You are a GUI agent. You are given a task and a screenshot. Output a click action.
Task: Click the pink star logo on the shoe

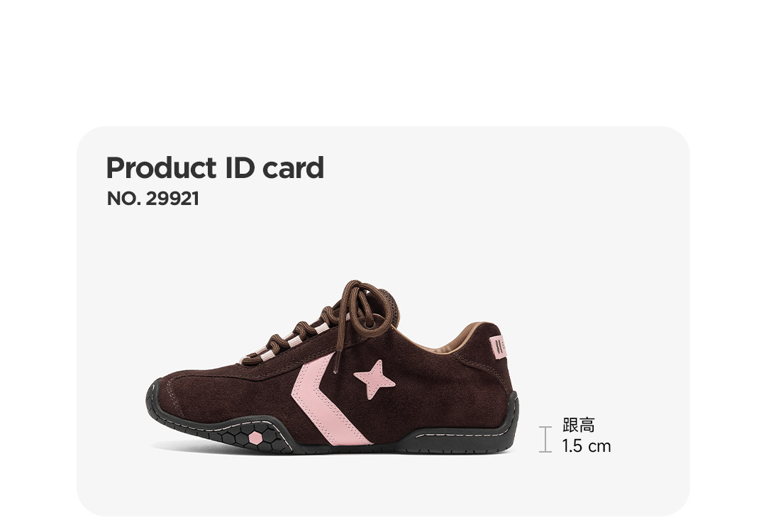point(374,379)
